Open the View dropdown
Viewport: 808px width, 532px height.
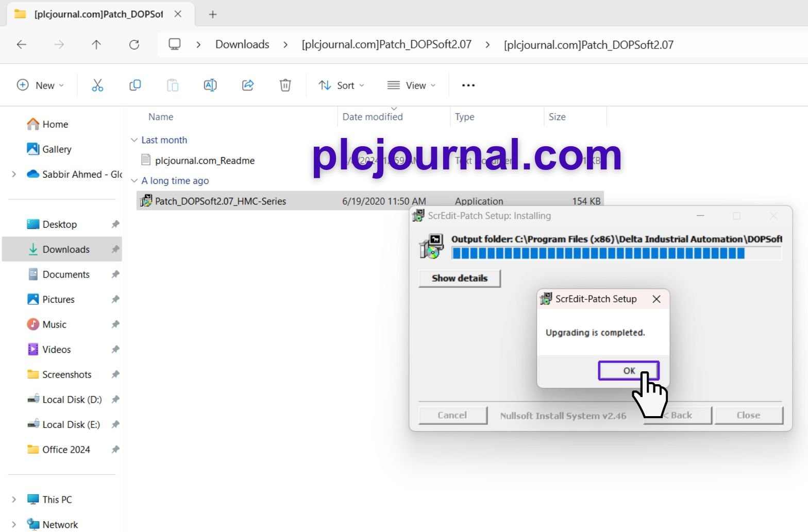[x=411, y=85]
